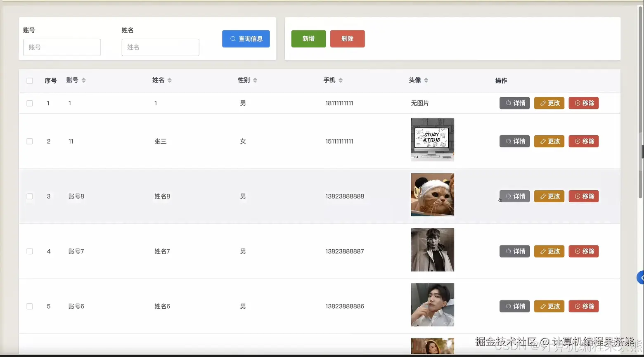The width and height of the screenshot is (644, 357).
Task: Toggle the select-all checkbox in the table header
Action: tap(29, 80)
